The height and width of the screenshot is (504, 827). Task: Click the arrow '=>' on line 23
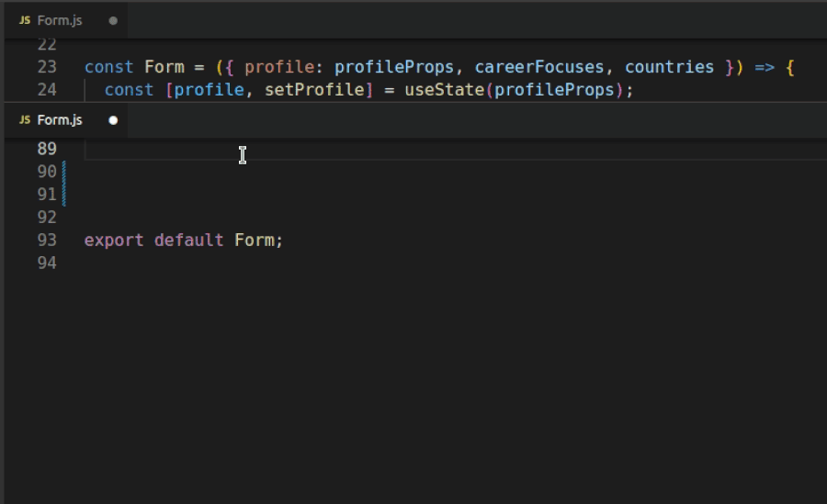pos(765,67)
